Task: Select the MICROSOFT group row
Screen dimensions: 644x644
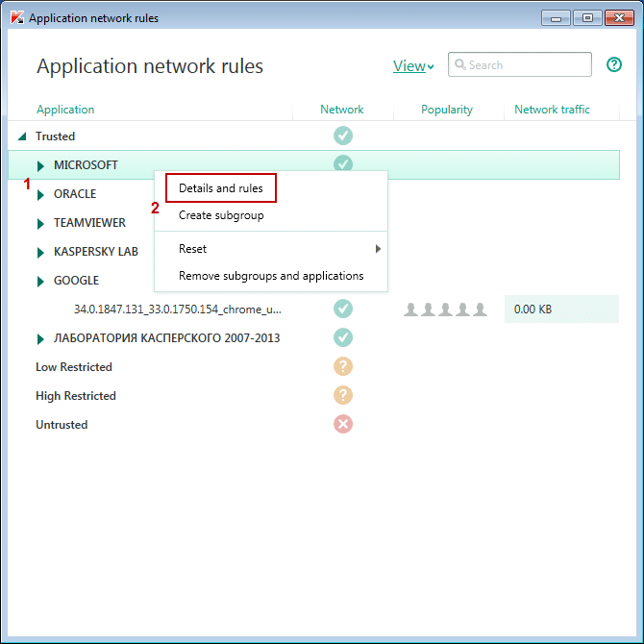Action: tap(313, 164)
